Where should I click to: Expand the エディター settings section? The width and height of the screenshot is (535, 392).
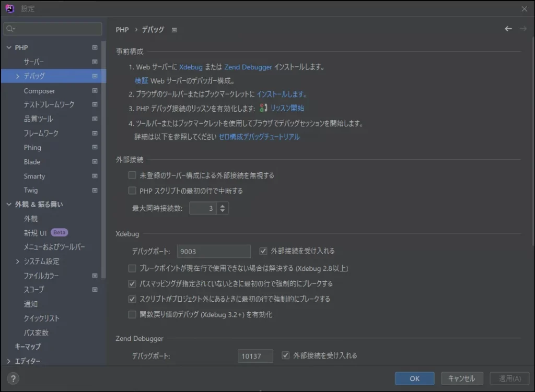tap(8, 361)
